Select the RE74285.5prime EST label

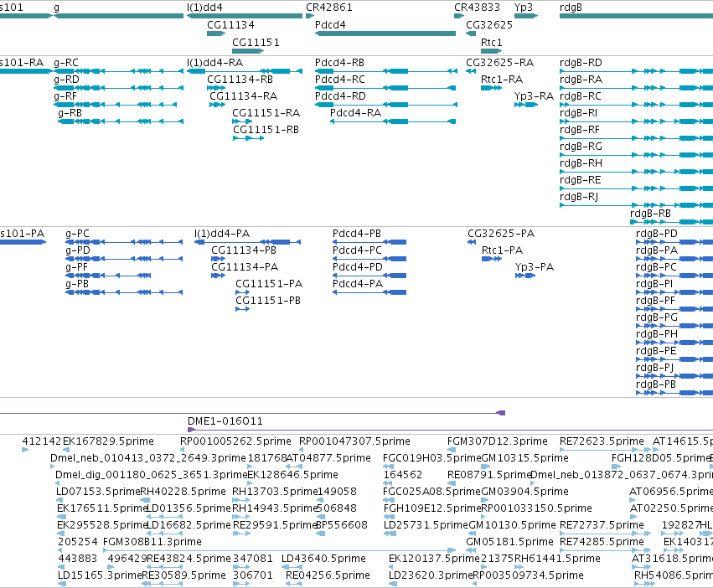pyautogui.click(x=602, y=542)
